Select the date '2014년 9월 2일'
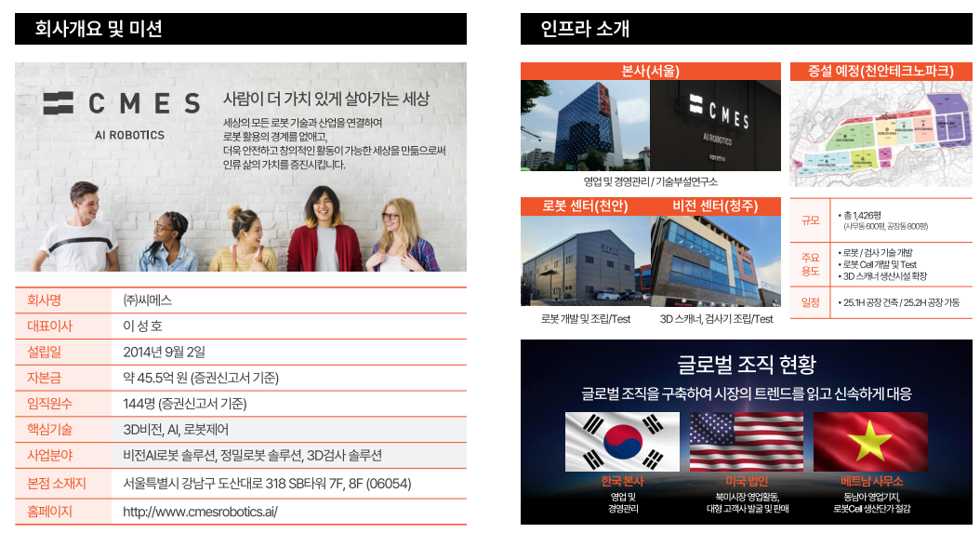 coord(164,352)
